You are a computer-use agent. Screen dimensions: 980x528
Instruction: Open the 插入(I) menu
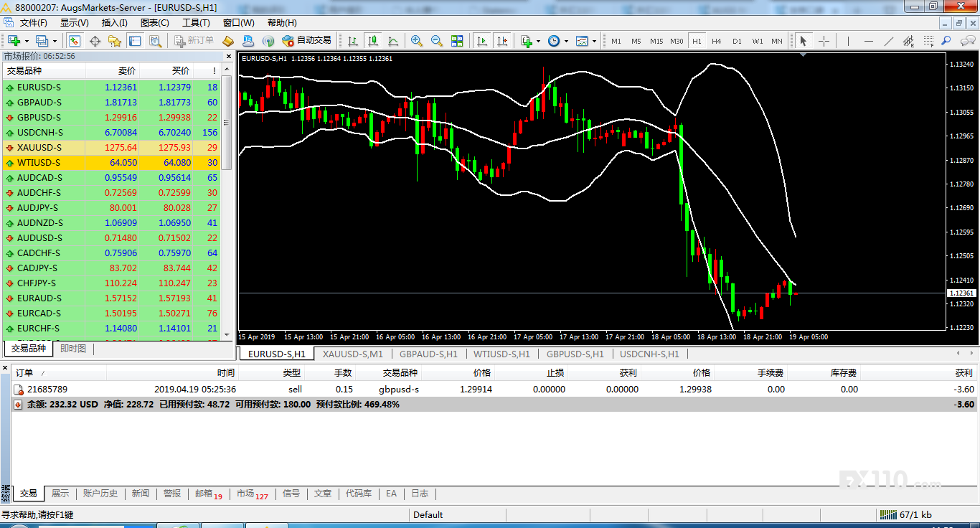pyautogui.click(x=114, y=23)
